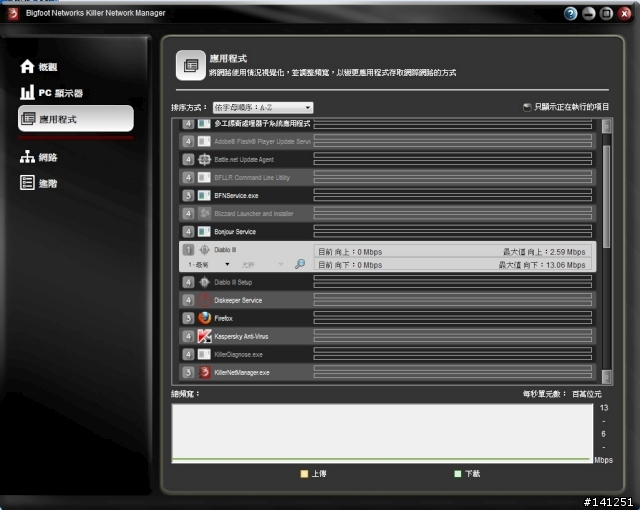Click the Blizzard Launcher icon
The image size is (640, 510).
(x=204, y=213)
